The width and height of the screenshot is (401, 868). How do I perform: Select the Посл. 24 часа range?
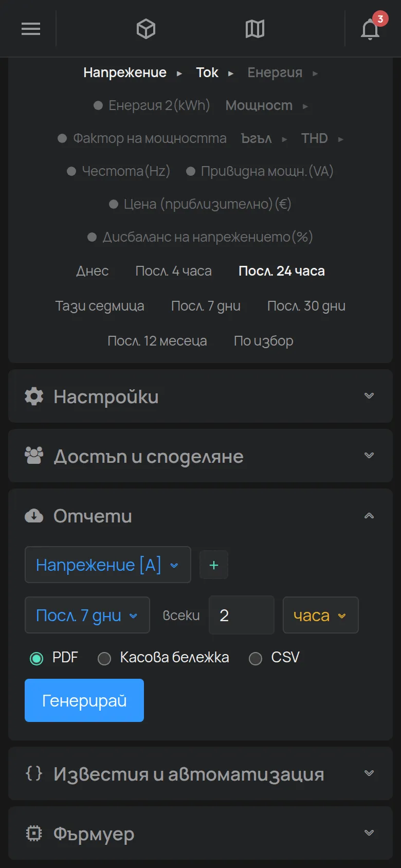point(282,271)
